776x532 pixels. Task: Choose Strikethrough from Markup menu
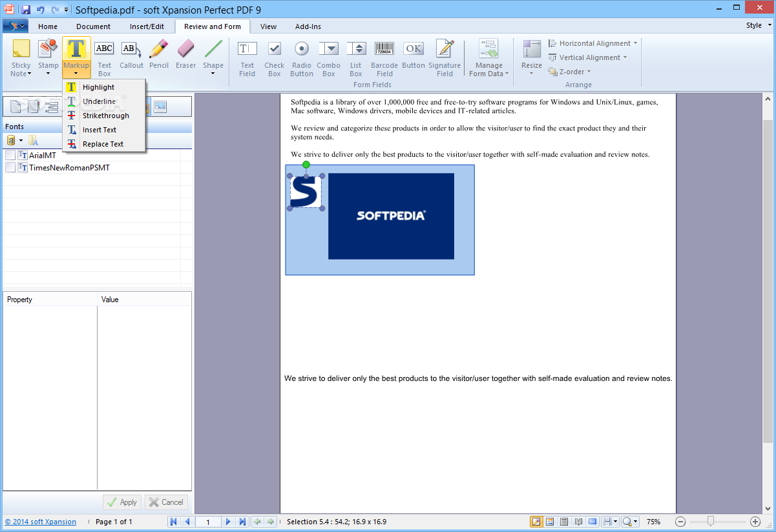tap(104, 116)
